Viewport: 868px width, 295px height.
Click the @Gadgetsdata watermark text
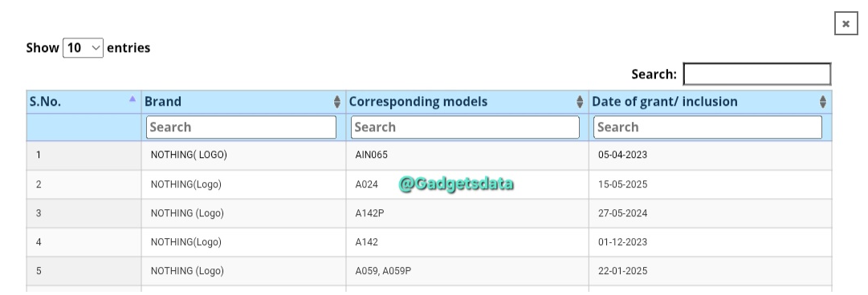pos(456,184)
